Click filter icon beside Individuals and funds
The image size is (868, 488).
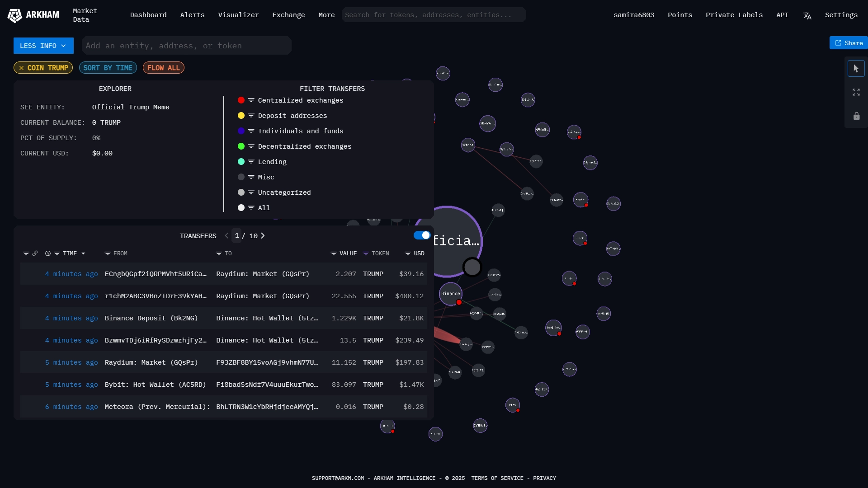(x=251, y=131)
